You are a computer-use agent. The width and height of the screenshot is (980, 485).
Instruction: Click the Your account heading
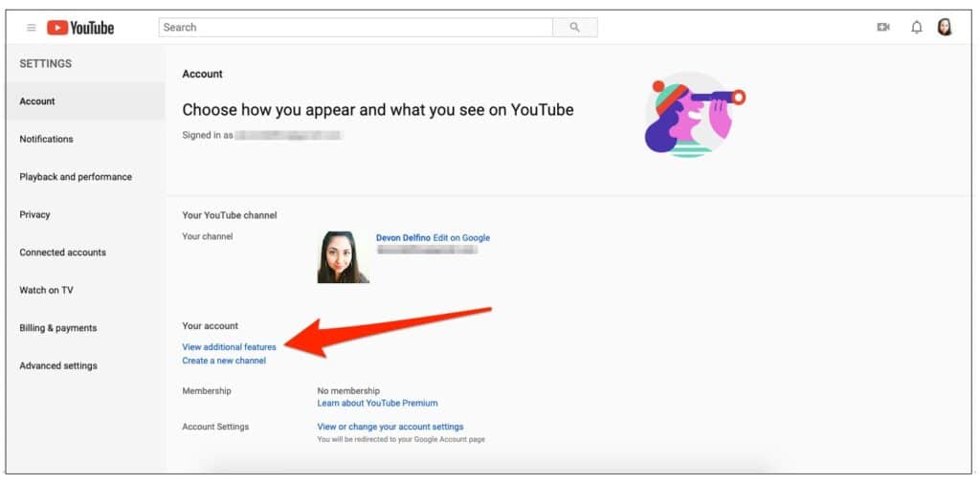(x=210, y=326)
